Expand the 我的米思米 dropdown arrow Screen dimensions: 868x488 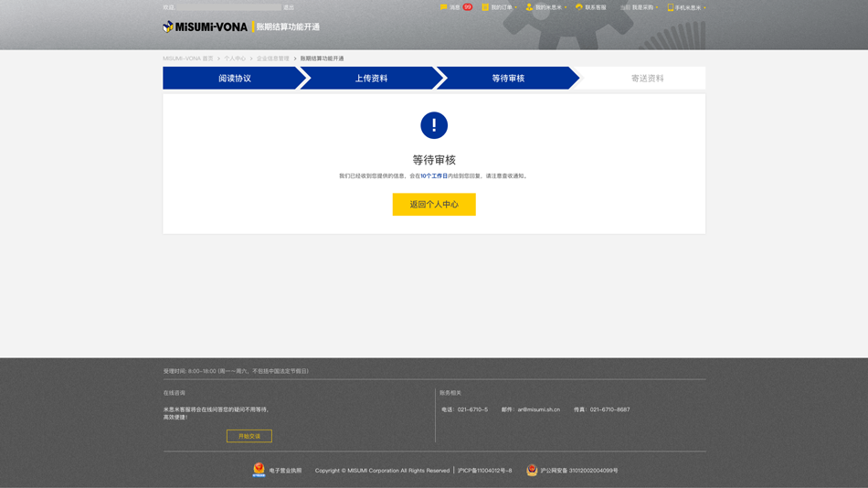pyautogui.click(x=566, y=7)
